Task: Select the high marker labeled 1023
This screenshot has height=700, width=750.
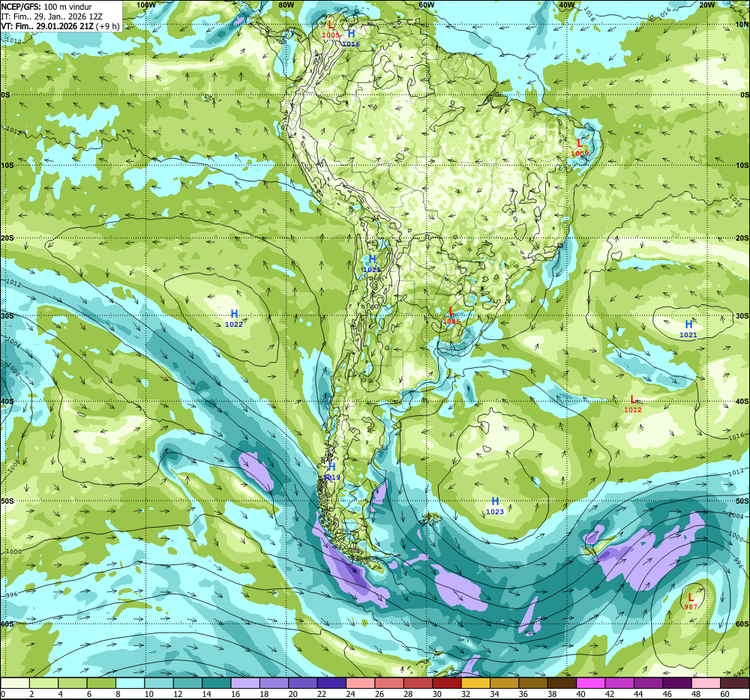Action: (495, 506)
